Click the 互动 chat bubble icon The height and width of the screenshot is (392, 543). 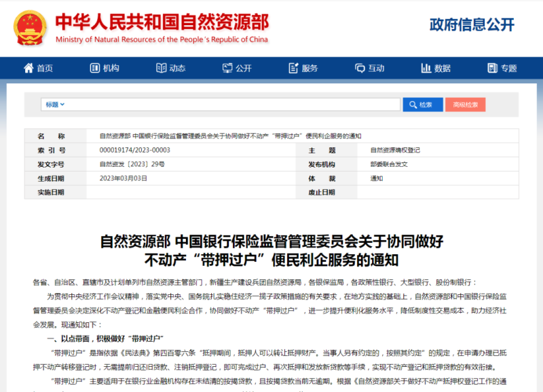tap(360, 68)
